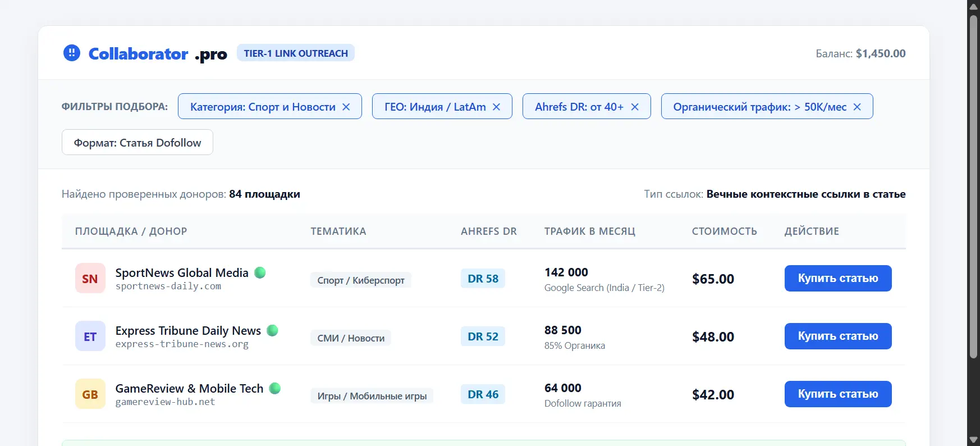
Task: Click the Игры / Мобильные игры topic tag
Action: [x=372, y=395]
